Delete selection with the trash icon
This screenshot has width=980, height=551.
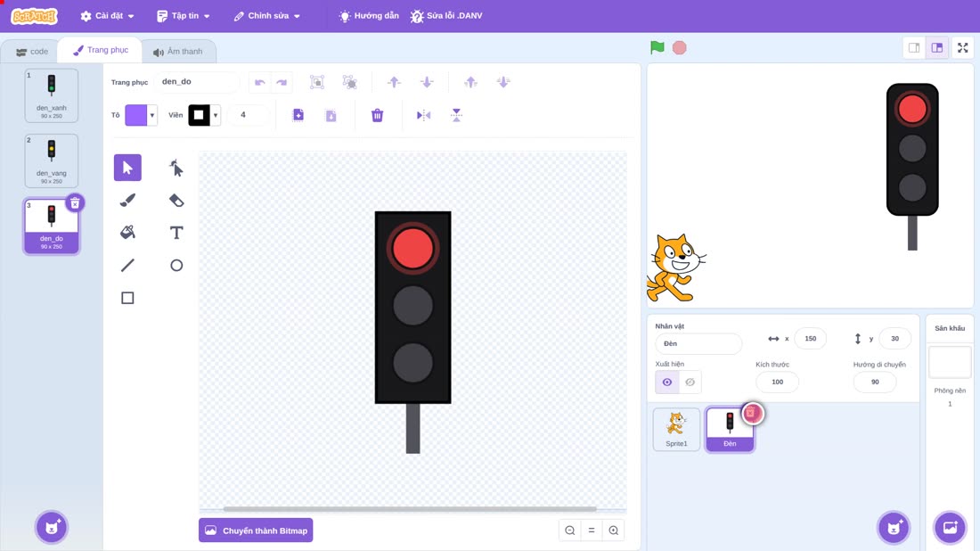(x=377, y=115)
